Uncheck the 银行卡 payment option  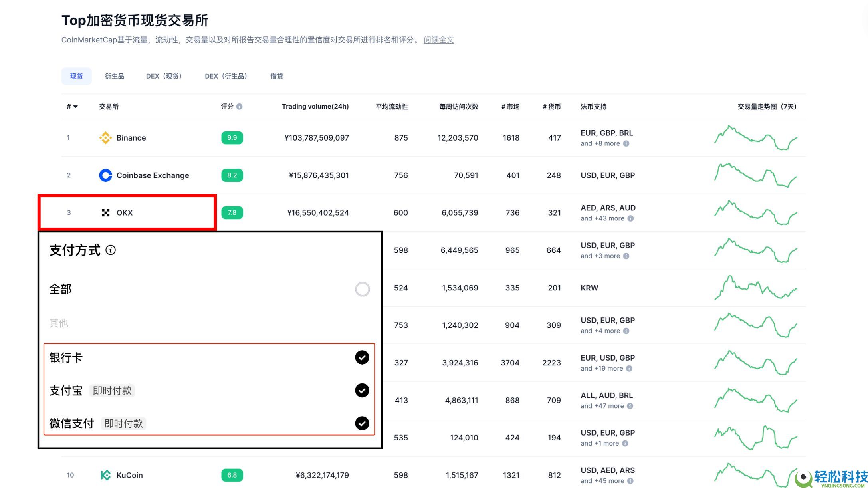pos(362,357)
